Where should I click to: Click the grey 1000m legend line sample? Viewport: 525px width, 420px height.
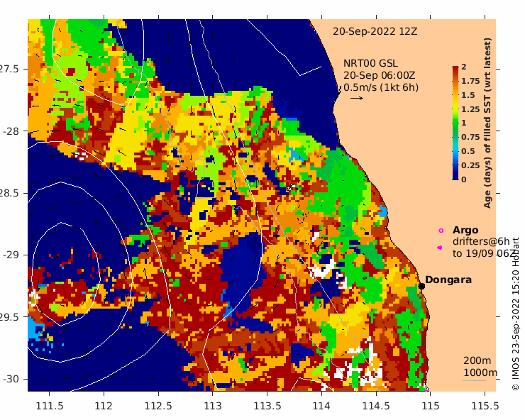point(474,380)
